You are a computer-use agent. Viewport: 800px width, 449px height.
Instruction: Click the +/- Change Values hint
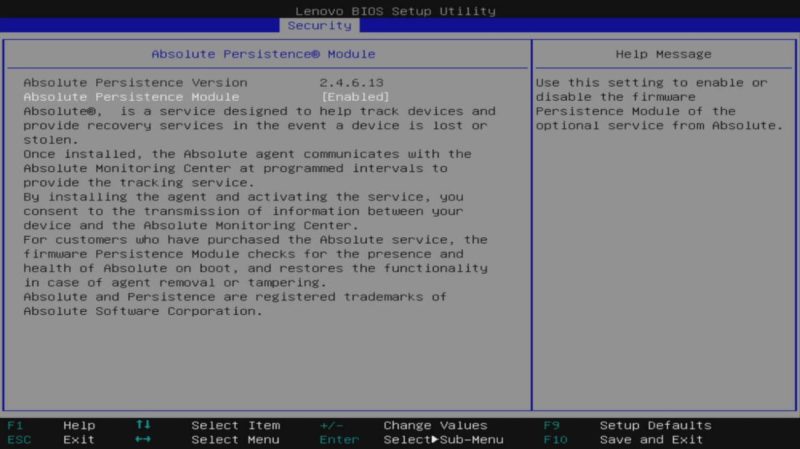pyautogui.click(x=404, y=426)
